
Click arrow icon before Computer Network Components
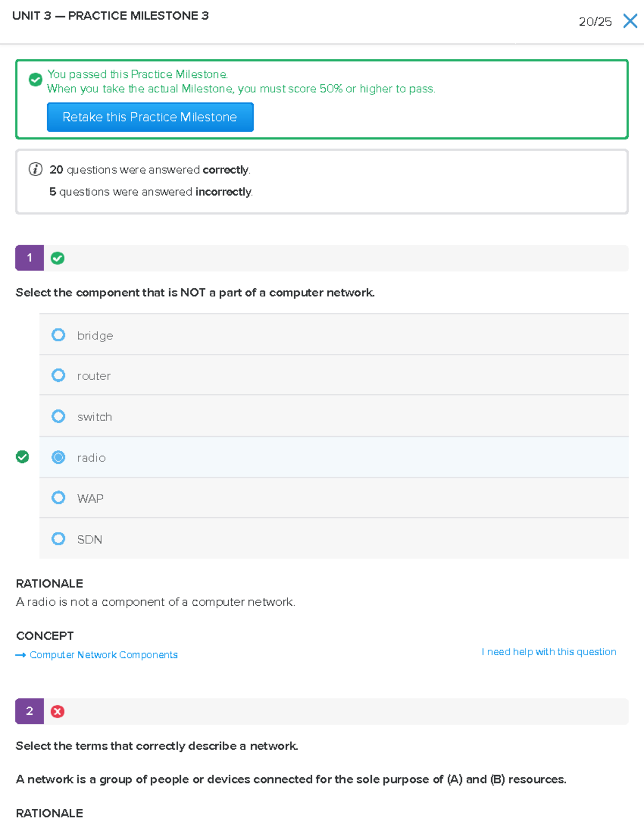[20, 655]
